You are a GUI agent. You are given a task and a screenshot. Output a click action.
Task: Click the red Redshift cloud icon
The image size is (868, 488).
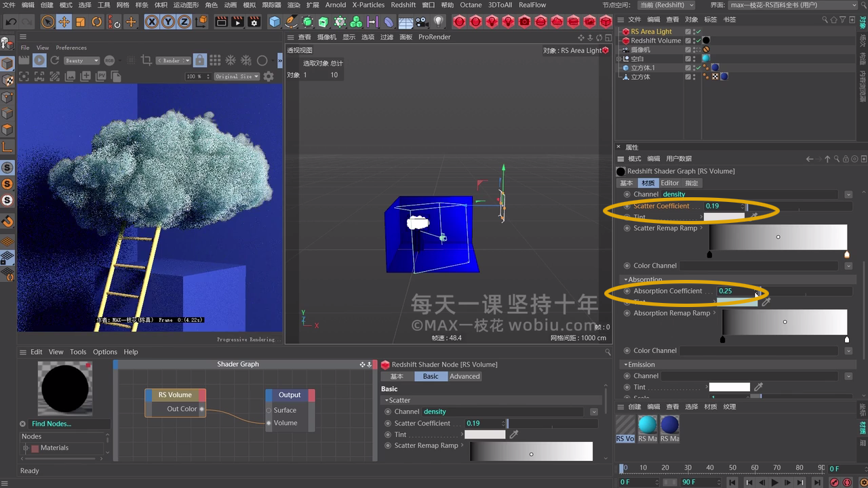(x=557, y=22)
